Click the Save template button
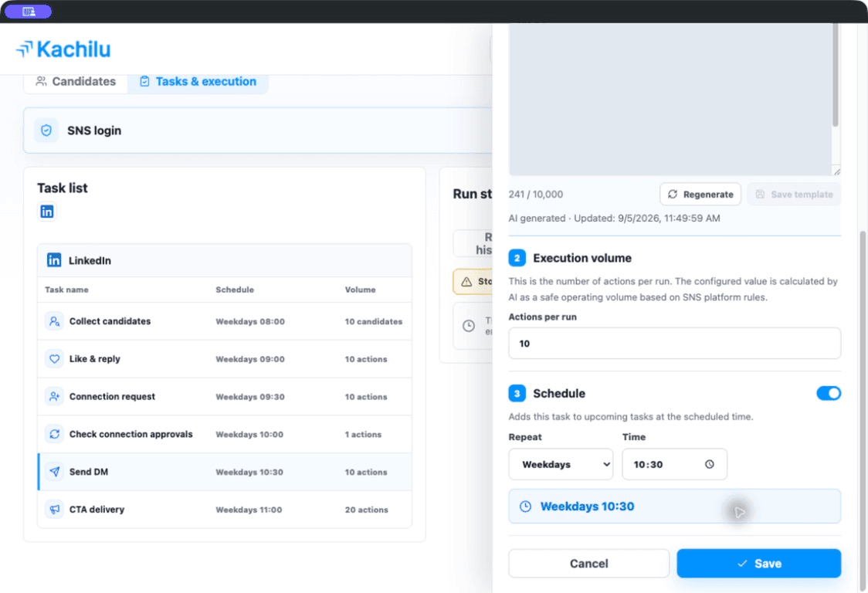The width and height of the screenshot is (868, 593). pos(794,195)
